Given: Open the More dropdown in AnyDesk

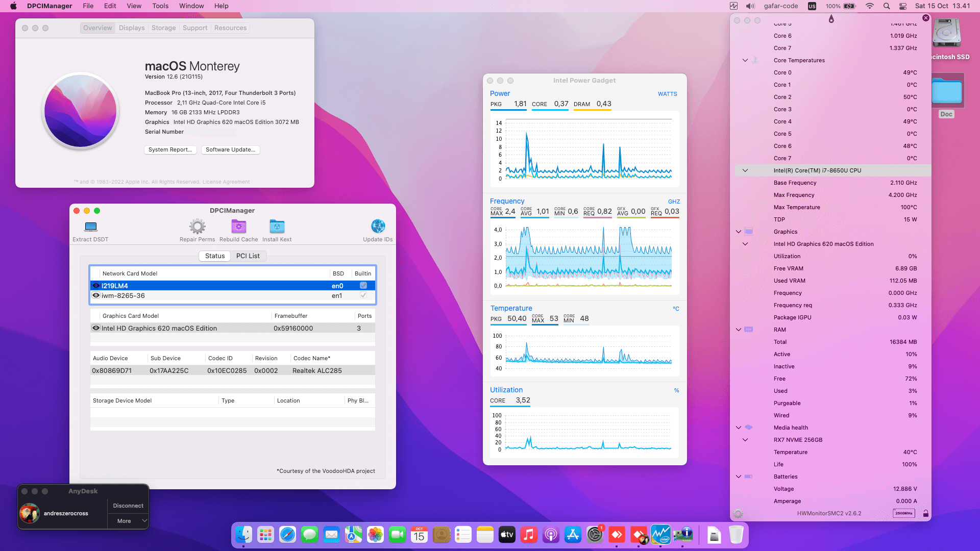Looking at the screenshot, I should point(128,521).
